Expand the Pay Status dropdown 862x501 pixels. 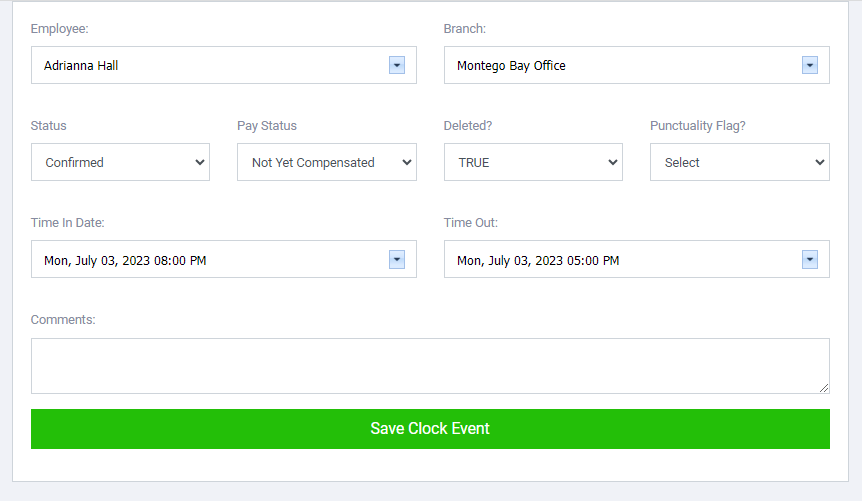[x=327, y=162]
